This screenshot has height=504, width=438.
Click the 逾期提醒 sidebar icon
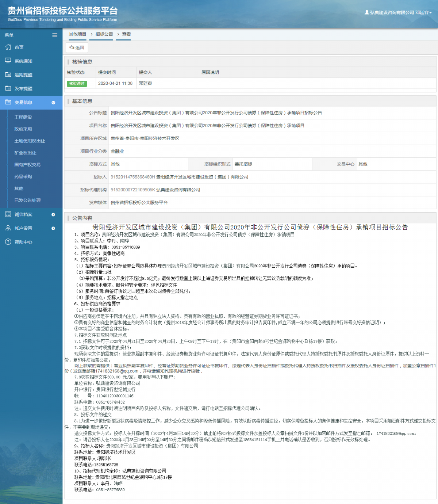click(x=8, y=75)
